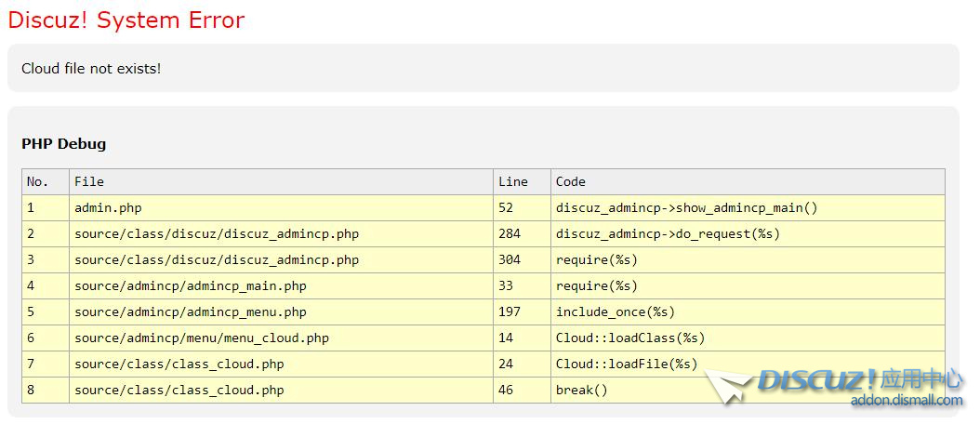Click the Discuz! System Error heading
980x424 pixels.
[x=126, y=20]
